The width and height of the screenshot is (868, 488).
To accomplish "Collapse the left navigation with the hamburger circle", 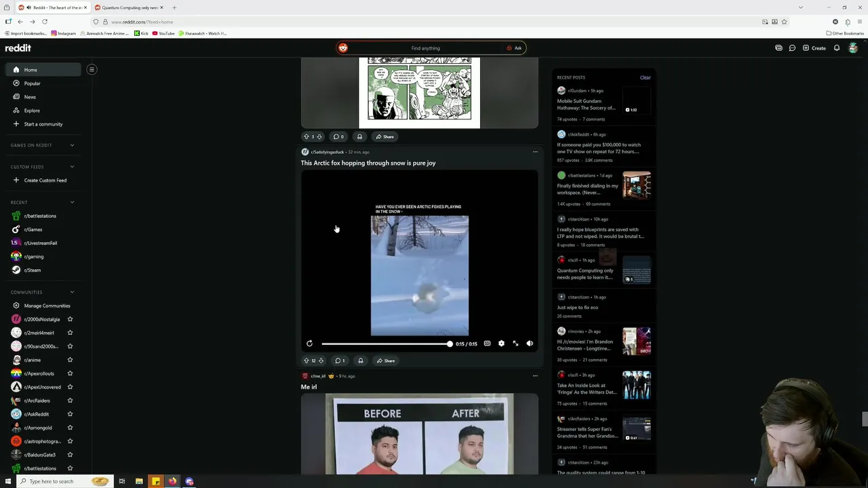I will coord(92,69).
